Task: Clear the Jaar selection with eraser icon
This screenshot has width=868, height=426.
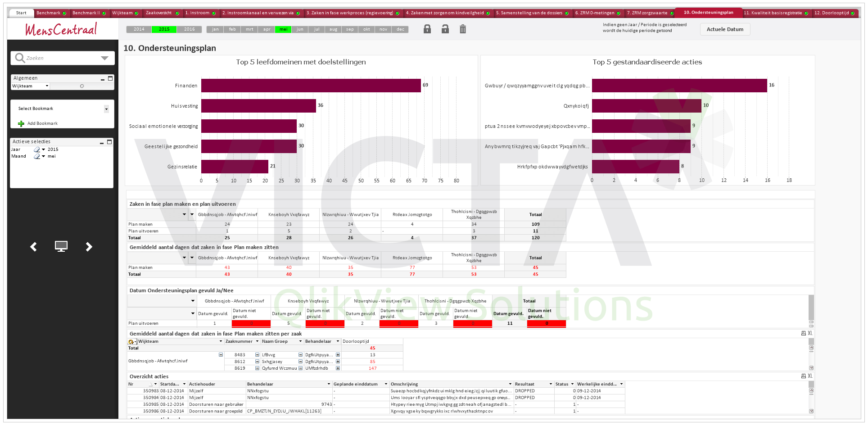Action: pyautogui.click(x=36, y=150)
